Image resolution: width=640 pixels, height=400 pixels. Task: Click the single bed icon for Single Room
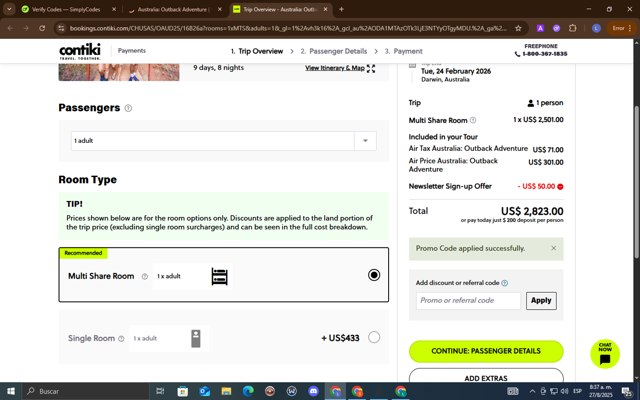pos(196,338)
